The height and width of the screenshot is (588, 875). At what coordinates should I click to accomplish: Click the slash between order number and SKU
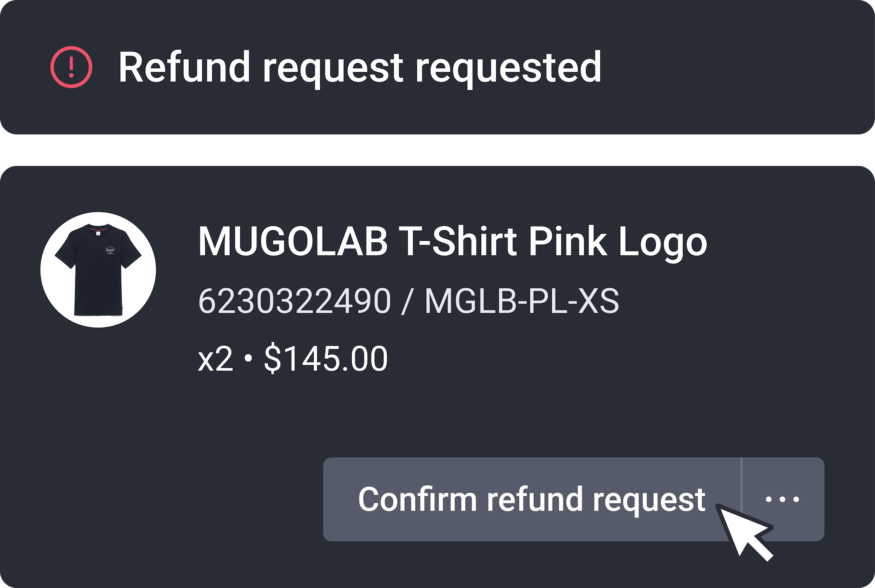[407, 301]
